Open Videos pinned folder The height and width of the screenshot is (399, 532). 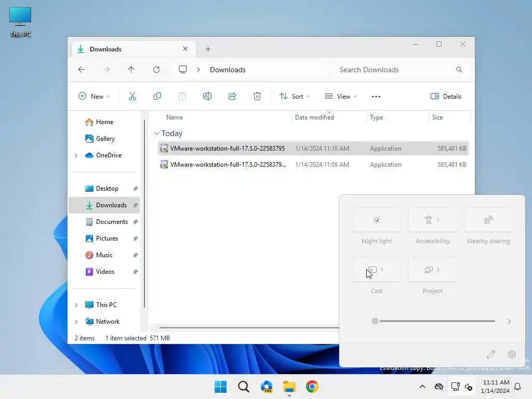tap(105, 272)
